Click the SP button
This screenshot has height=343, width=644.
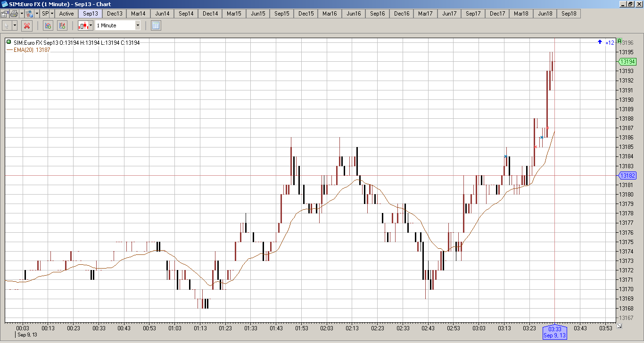[45, 14]
